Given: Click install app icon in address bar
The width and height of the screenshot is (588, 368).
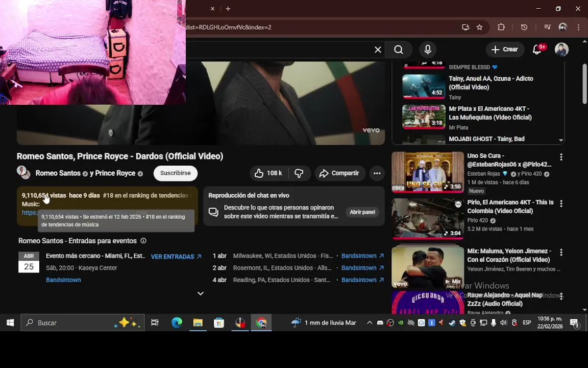Looking at the screenshot, I should tap(465, 27).
